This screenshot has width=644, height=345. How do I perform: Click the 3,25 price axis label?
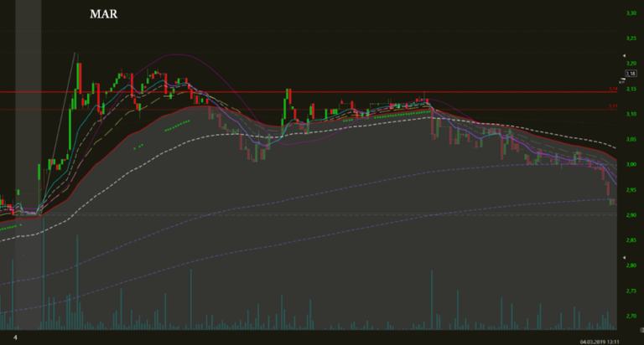631,39
